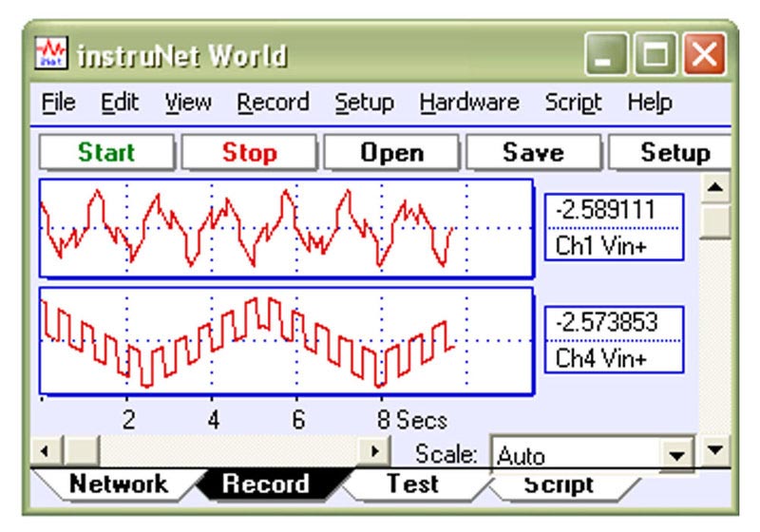The image size is (760, 532).
Task: Switch to the Network tab
Action: [x=119, y=484]
